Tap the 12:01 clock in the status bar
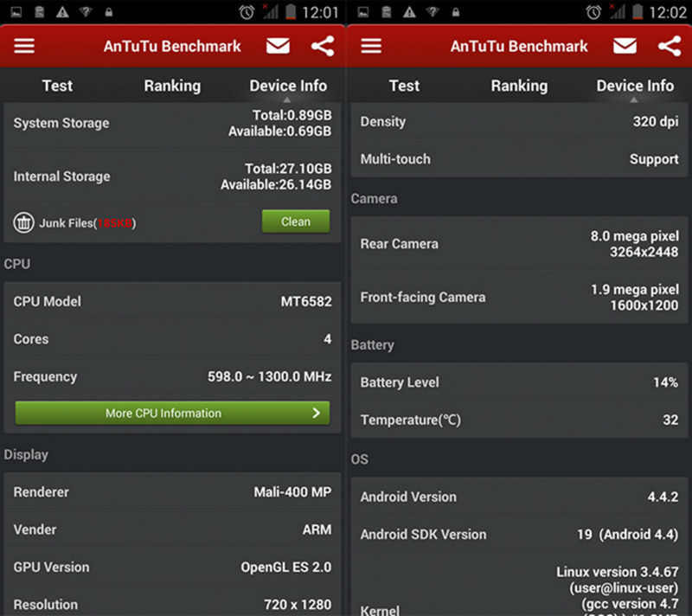The height and width of the screenshot is (616, 692). (320, 12)
